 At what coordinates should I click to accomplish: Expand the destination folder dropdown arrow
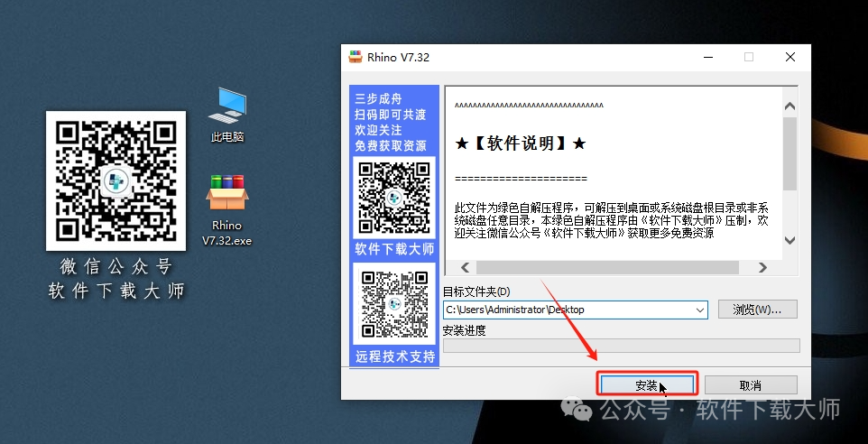point(700,310)
